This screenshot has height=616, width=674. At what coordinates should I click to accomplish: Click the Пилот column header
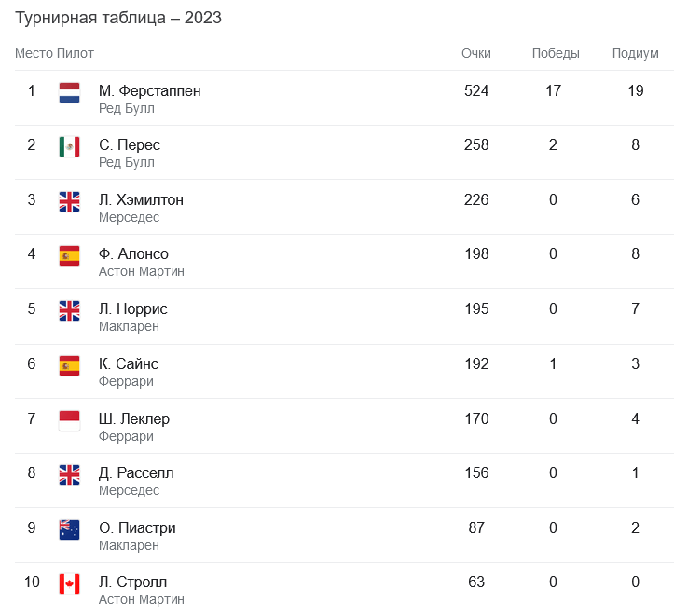coord(76,53)
